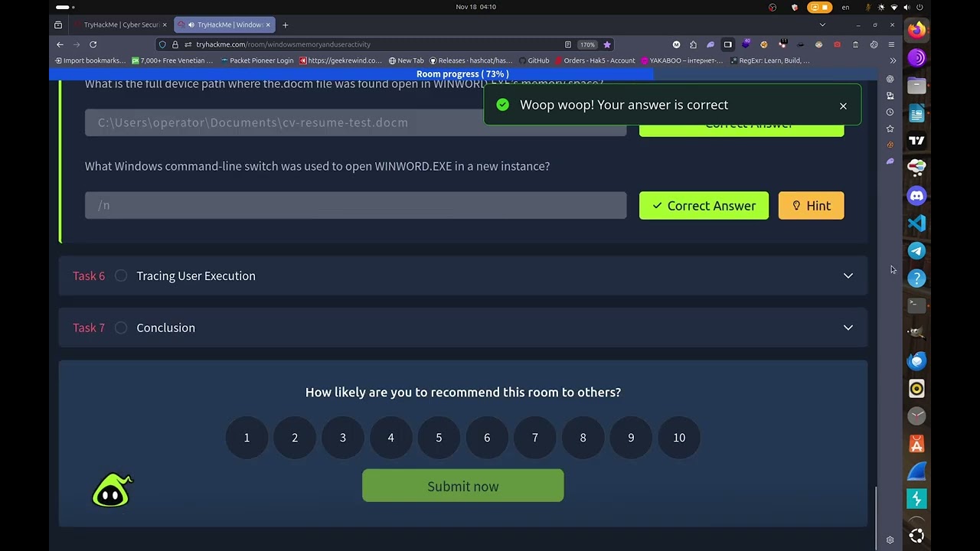Viewport: 980px width, 551px height.
Task: Rate recommendation as 5
Action: pyautogui.click(x=439, y=438)
